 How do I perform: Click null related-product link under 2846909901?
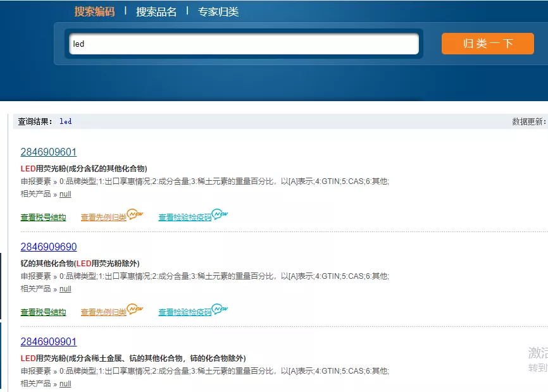(x=65, y=384)
